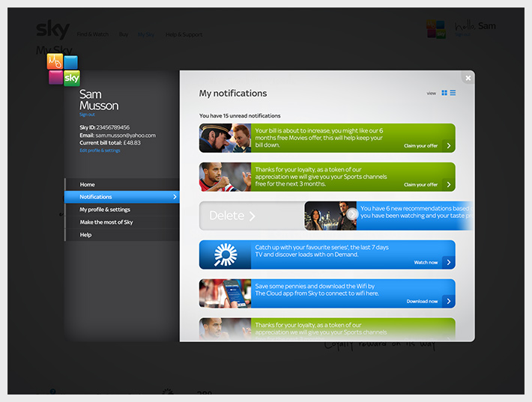The width and height of the screenshot is (532, 402).
Task: Click the On Demand sunburst icon
Action: pos(226,255)
